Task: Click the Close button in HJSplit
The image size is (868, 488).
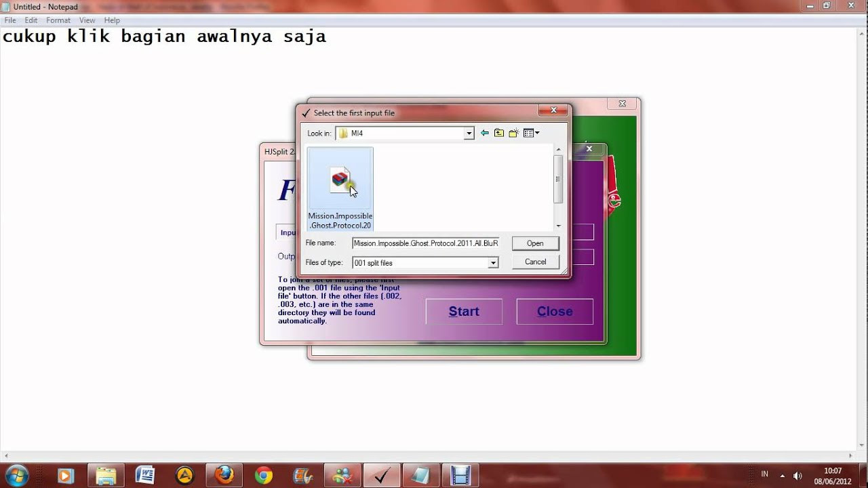Action: (x=555, y=311)
